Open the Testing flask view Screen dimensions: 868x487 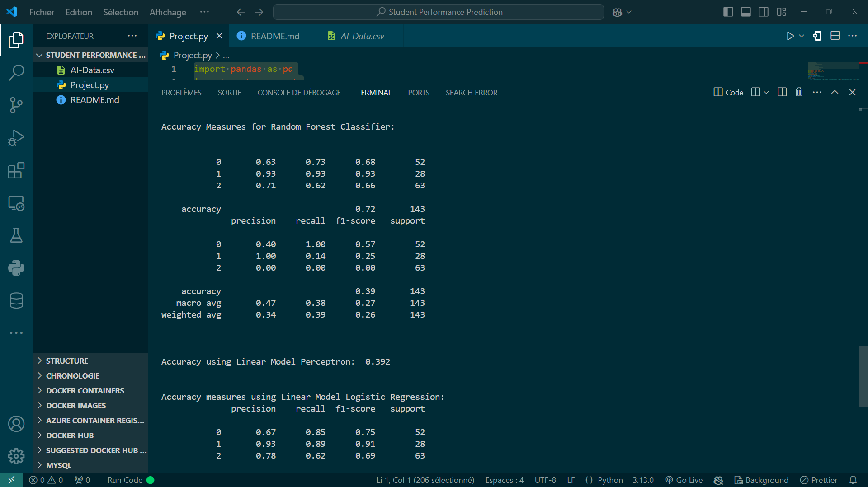(16, 235)
